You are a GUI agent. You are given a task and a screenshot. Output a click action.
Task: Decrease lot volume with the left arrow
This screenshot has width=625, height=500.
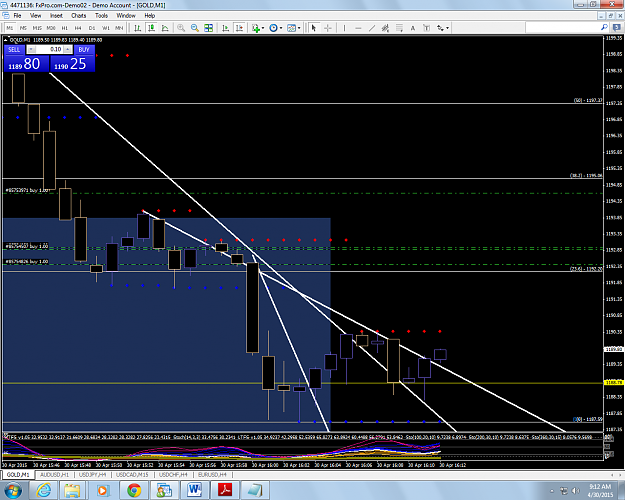click(31, 49)
